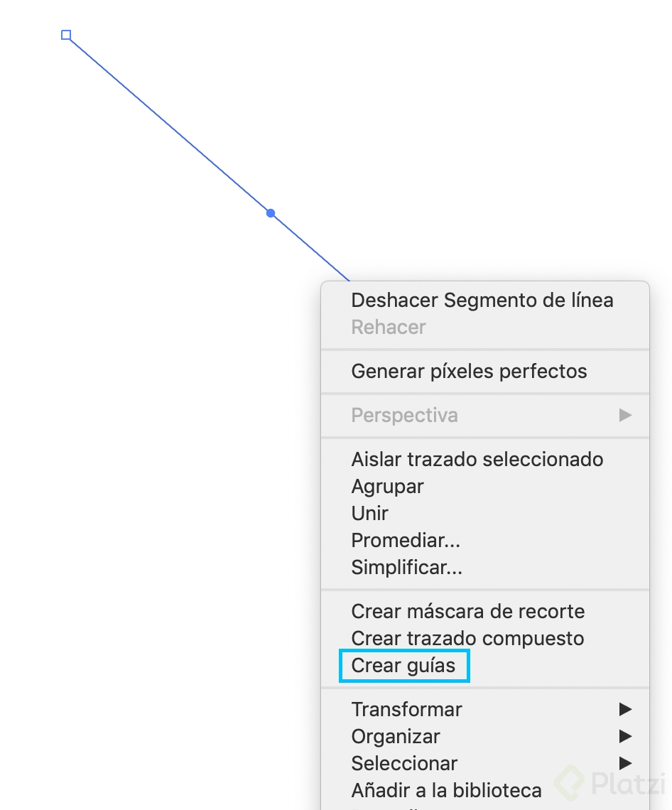
Task: Choose "Generar píxeles perfectos"
Action: tap(469, 371)
